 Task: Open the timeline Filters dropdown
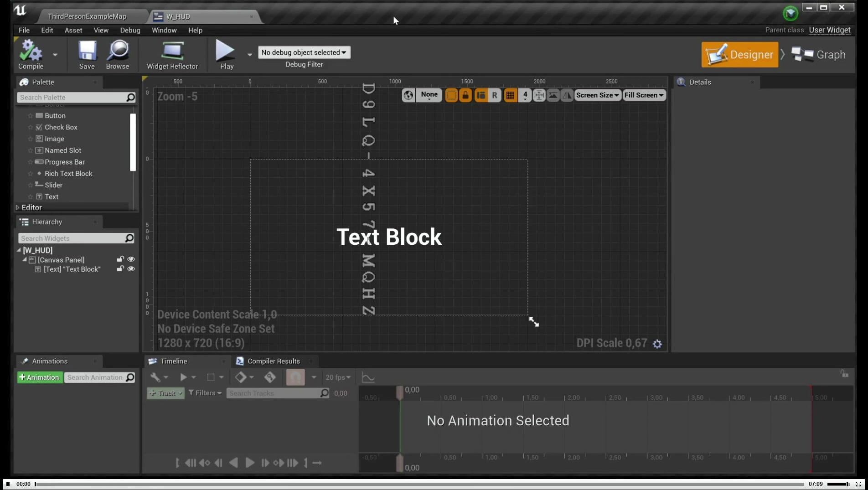(x=205, y=393)
